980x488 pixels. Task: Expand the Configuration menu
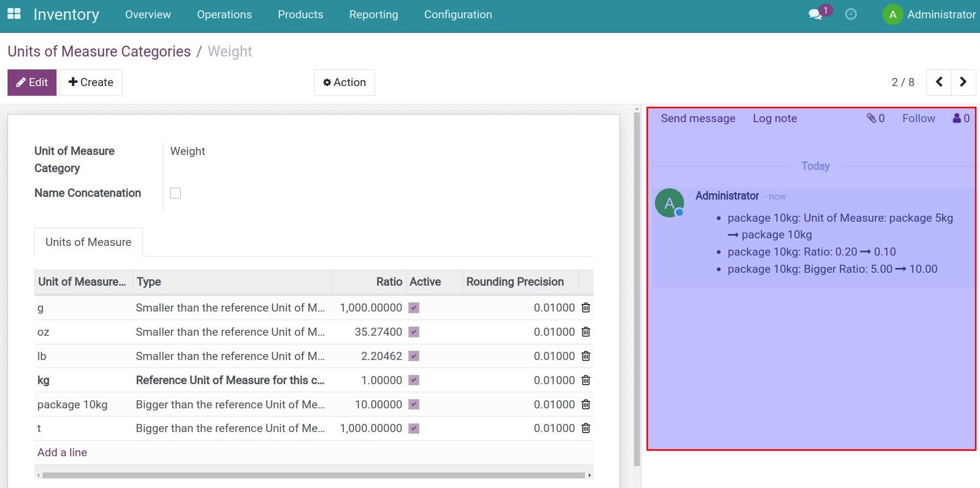coord(457,15)
